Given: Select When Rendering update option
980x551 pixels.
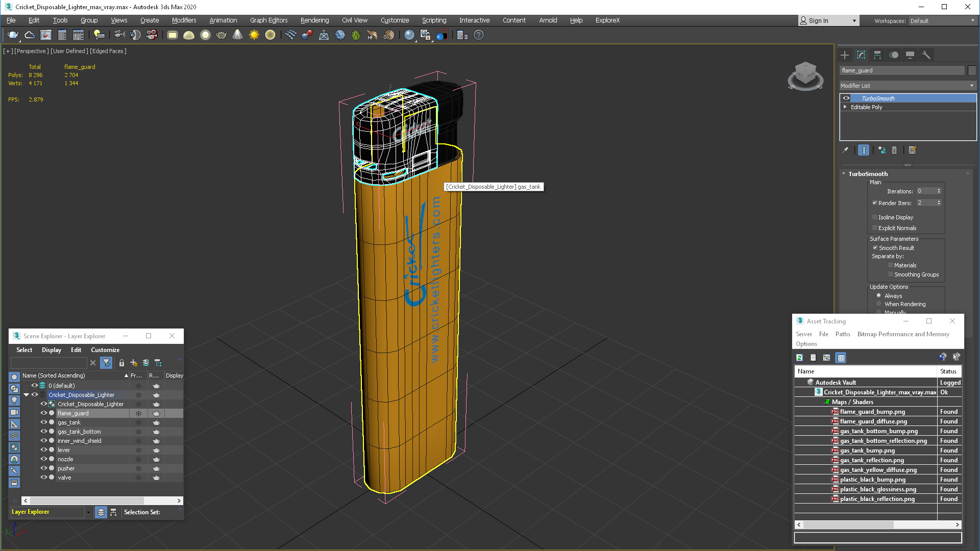Looking at the screenshot, I should (x=879, y=304).
